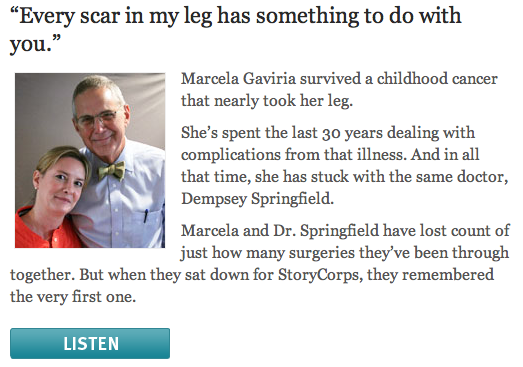Click 'that nearly took her leg.' line

(x=267, y=101)
